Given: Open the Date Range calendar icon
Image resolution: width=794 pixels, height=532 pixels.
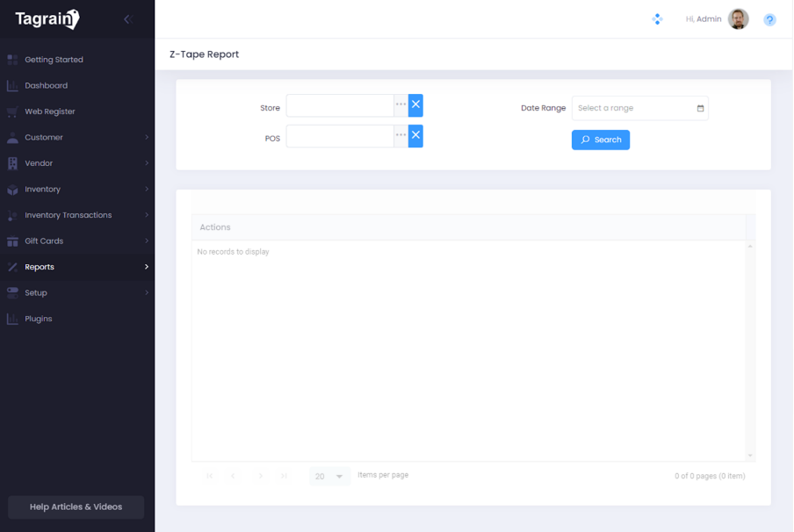Looking at the screenshot, I should [x=700, y=108].
